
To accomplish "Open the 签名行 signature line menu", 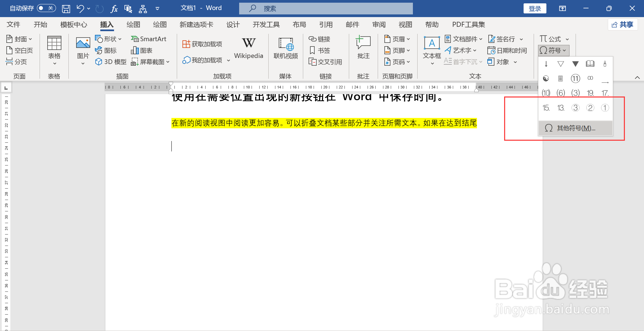I will tap(505, 39).
